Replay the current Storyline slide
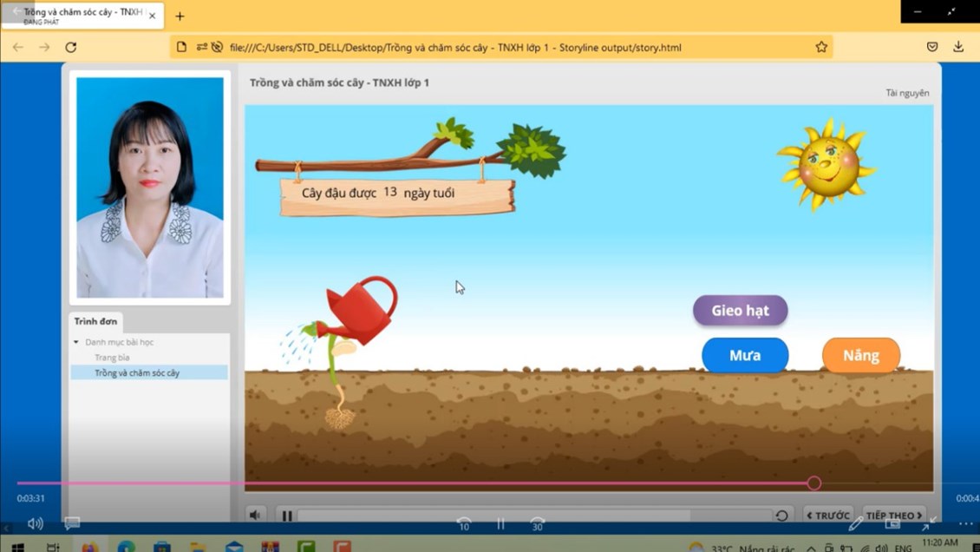This screenshot has width=980, height=552. (781, 516)
